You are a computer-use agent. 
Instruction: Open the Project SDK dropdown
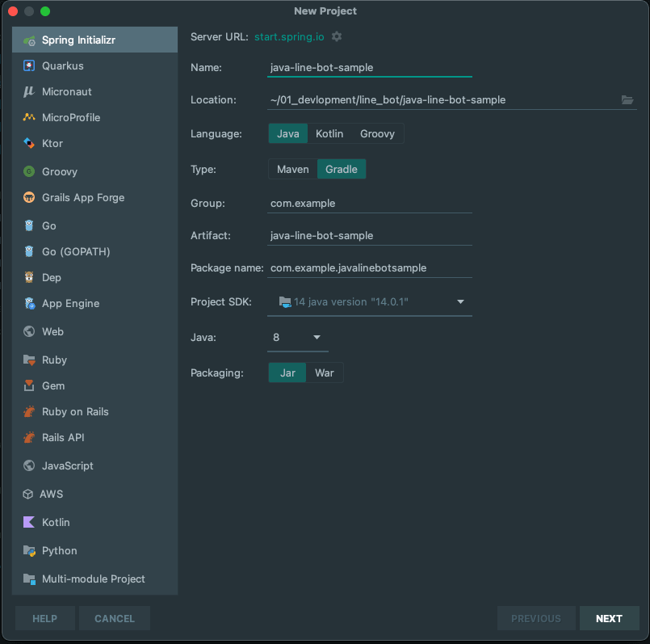point(370,301)
